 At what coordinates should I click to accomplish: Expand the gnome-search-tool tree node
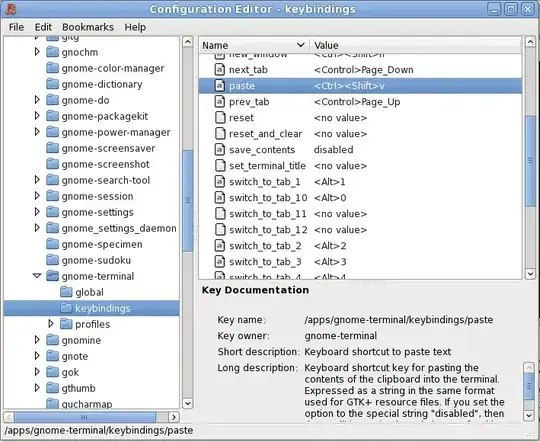[37, 180]
